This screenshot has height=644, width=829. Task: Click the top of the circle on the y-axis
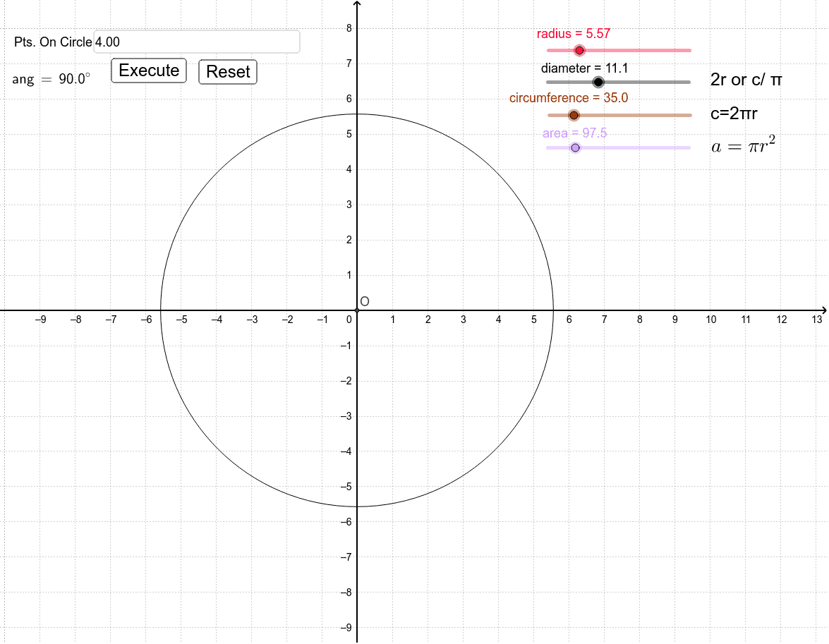click(x=358, y=114)
